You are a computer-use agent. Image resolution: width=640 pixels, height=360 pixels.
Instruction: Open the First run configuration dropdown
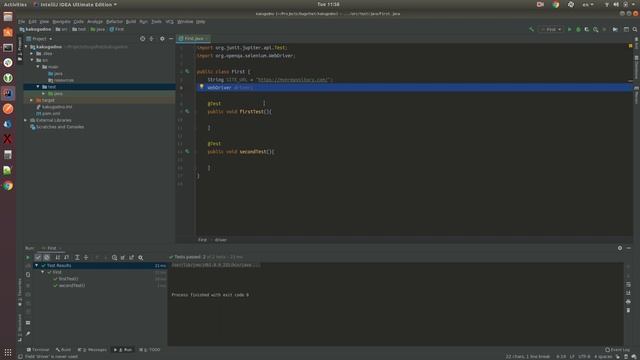coord(551,29)
